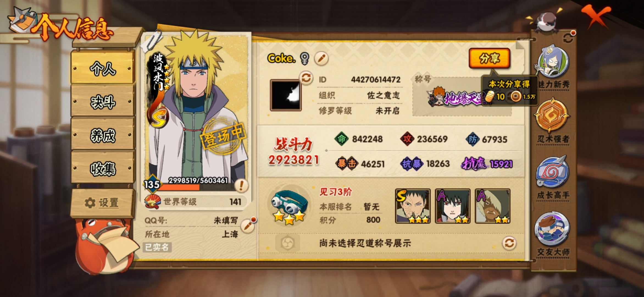Click the refresh icon above the avatar picture
This screenshot has width=644, height=297.
click(306, 78)
